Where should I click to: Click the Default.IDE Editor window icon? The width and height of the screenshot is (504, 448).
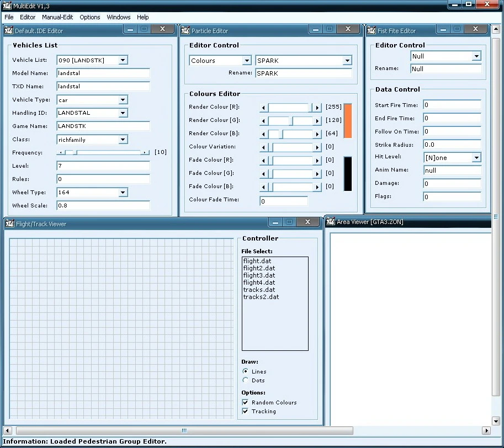pos(9,30)
